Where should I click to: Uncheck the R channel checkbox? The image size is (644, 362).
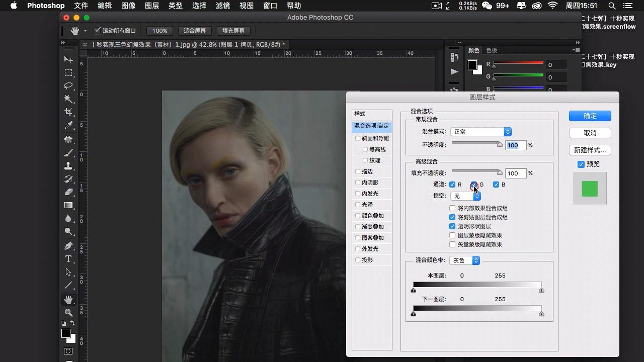452,185
